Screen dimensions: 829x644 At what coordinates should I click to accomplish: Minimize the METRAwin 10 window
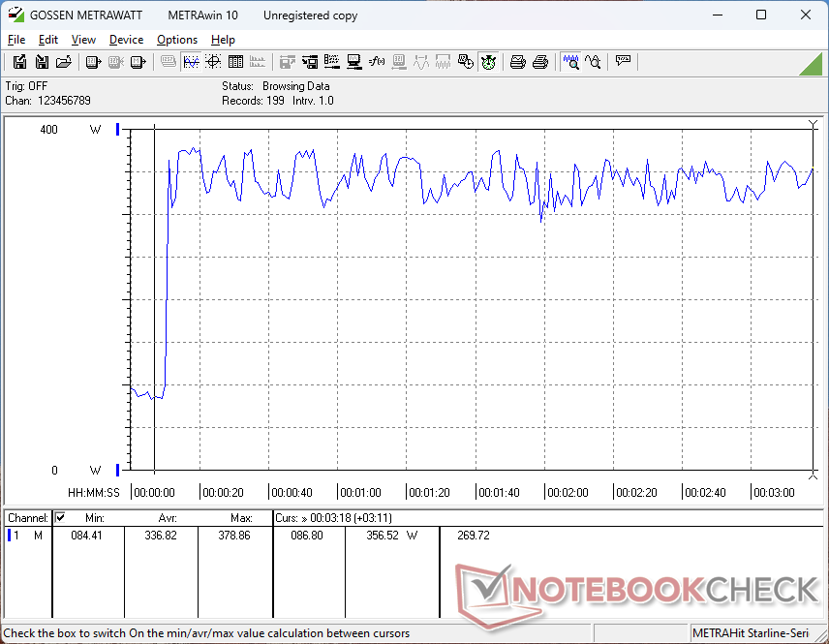pyautogui.click(x=718, y=15)
